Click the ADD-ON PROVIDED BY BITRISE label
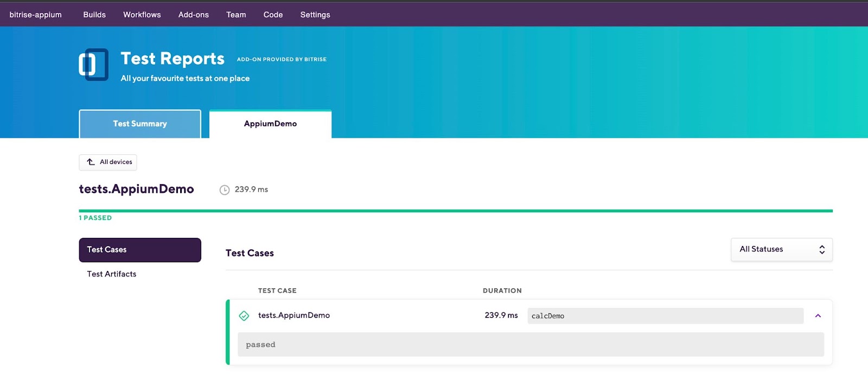 point(282,60)
